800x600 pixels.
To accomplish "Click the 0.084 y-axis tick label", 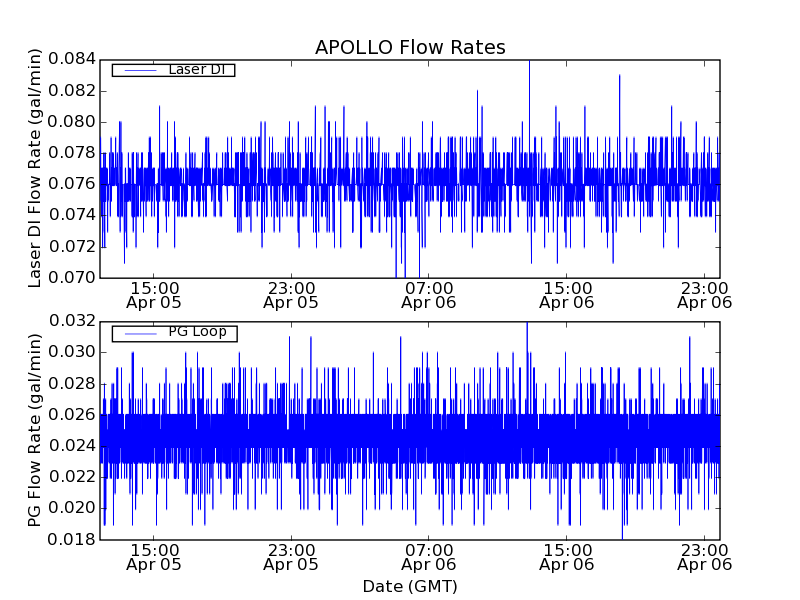I will [72, 59].
